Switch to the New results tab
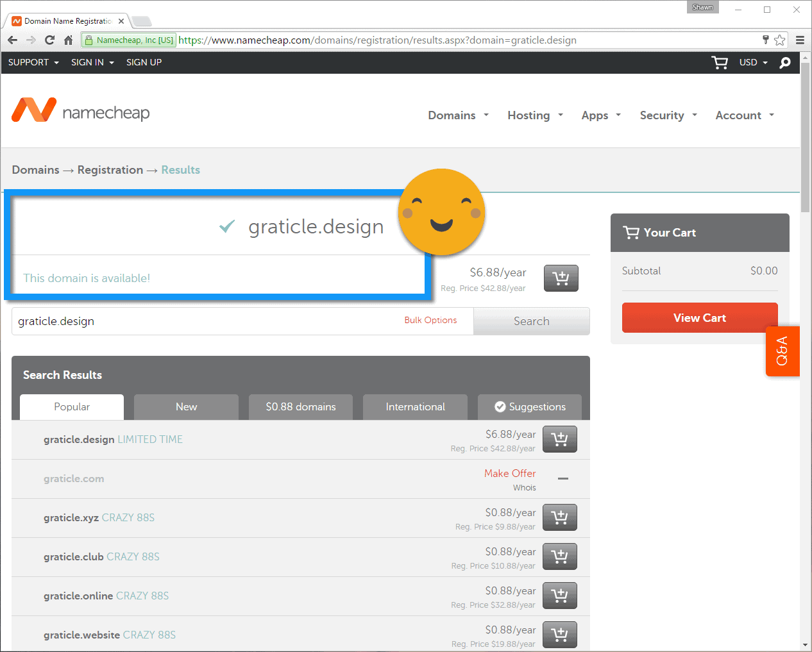Viewport: 812px width, 652px height. pyautogui.click(x=186, y=407)
